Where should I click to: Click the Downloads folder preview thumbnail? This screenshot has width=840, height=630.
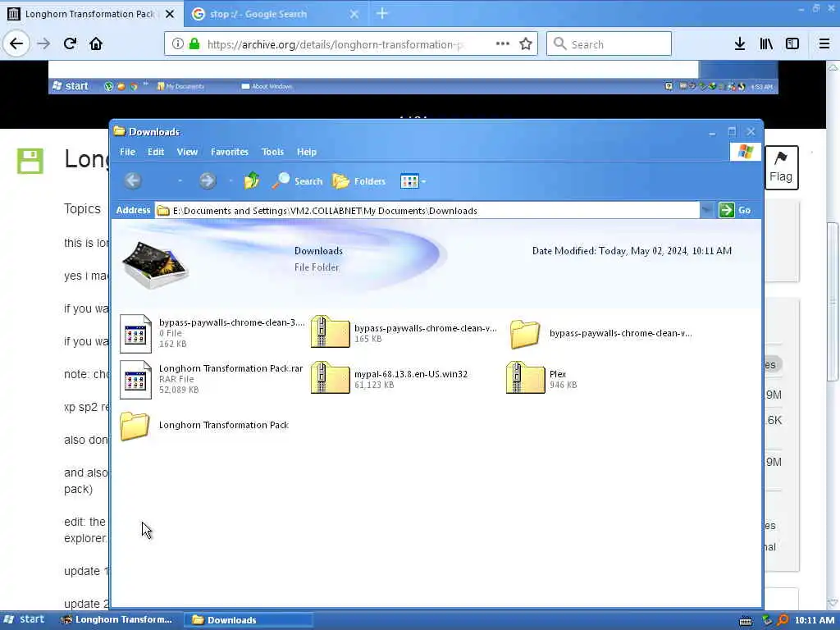(154, 265)
